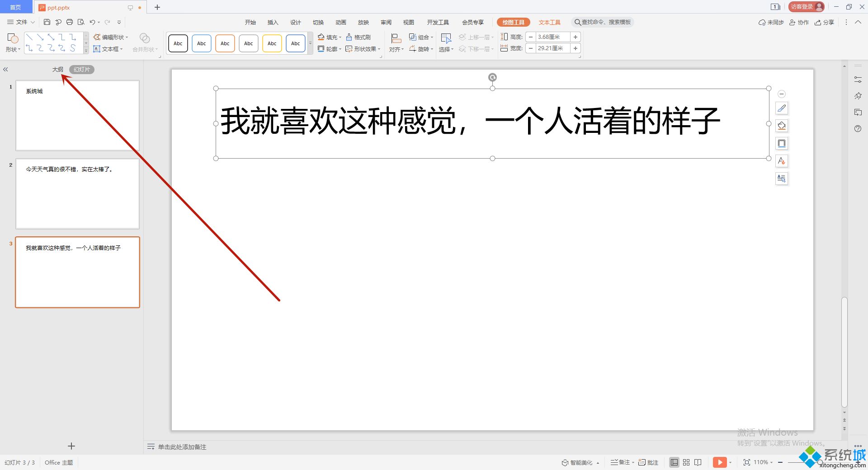The image size is (868, 470).
Task: Collapse the left slide panel with the arrow
Action: click(6, 69)
